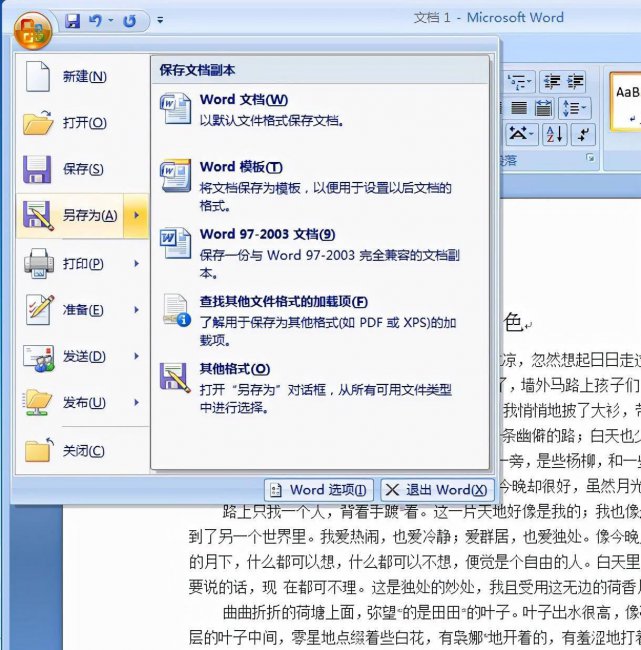The height and width of the screenshot is (650, 641).
Task: Open the Asian layout dropdown icon
Action: click(522, 134)
